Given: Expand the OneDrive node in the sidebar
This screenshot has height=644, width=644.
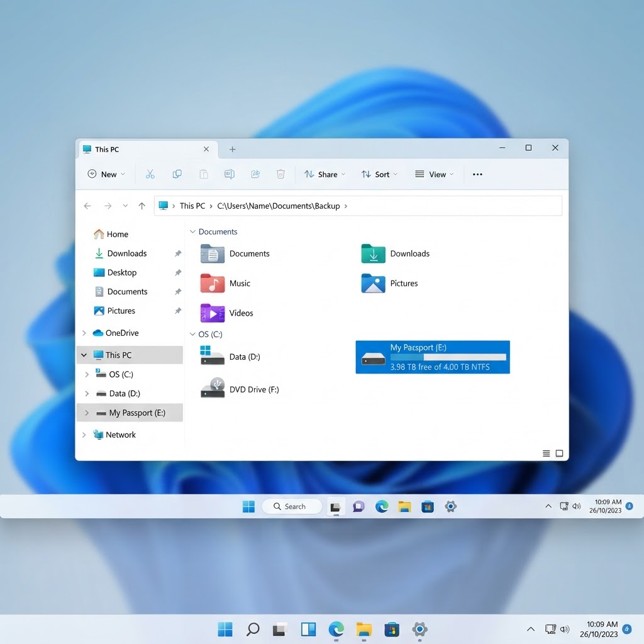Looking at the screenshot, I should coord(84,333).
